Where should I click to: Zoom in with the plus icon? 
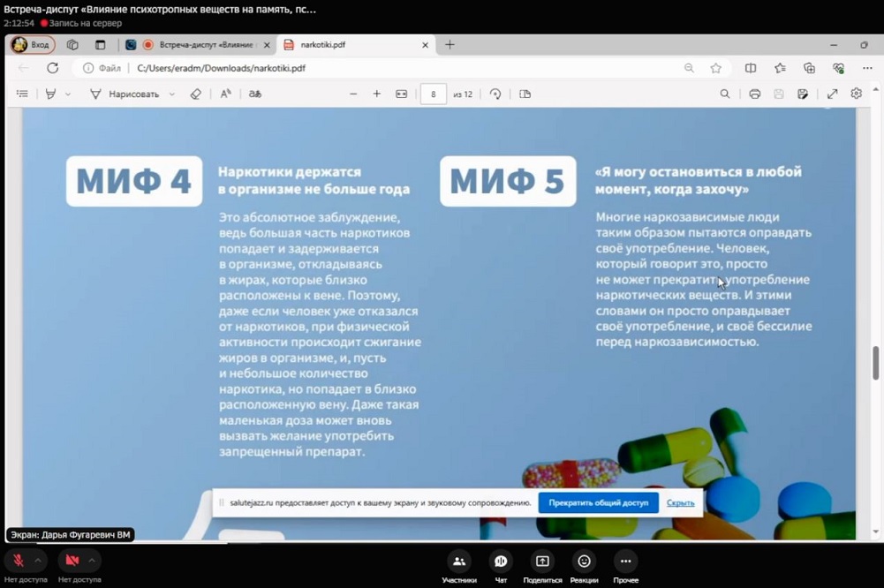tap(377, 94)
